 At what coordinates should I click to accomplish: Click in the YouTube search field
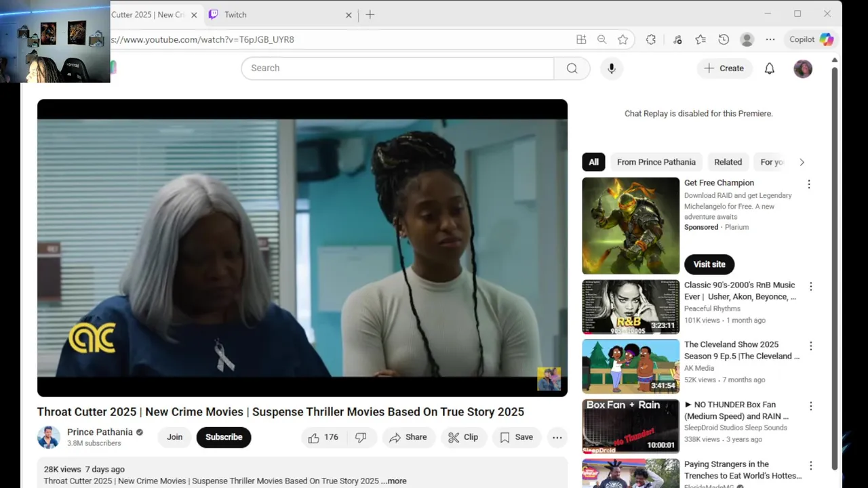tap(397, 68)
